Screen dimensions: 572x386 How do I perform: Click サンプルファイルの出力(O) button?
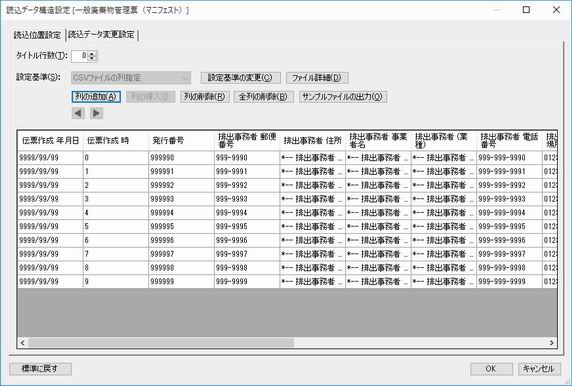click(343, 97)
